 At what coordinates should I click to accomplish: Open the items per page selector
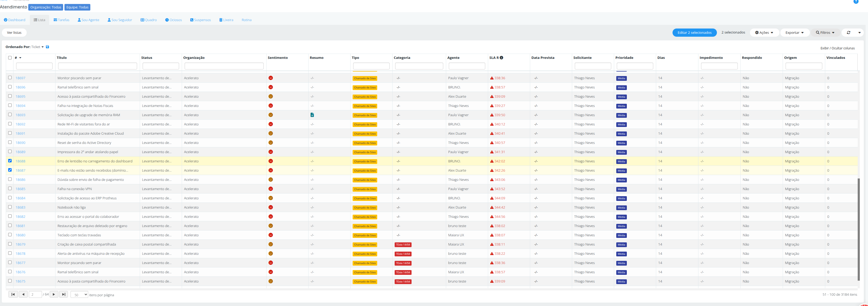(80, 295)
